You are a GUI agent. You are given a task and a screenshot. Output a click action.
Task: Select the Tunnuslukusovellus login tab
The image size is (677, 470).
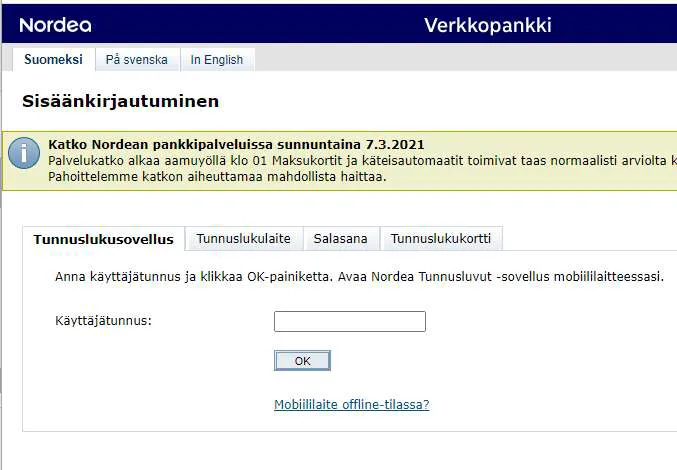pyautogui.click(x=104, y=239)
